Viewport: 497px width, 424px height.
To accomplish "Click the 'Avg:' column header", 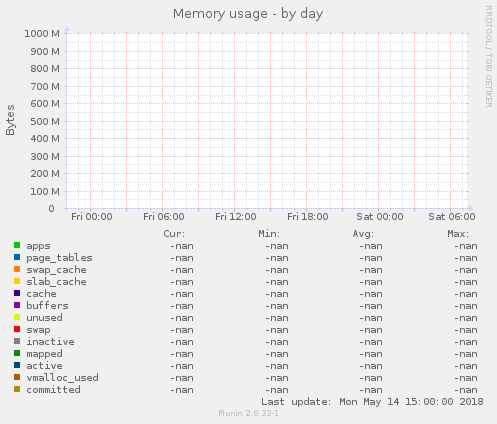I will pyautogui.click(x=363, y=234).
